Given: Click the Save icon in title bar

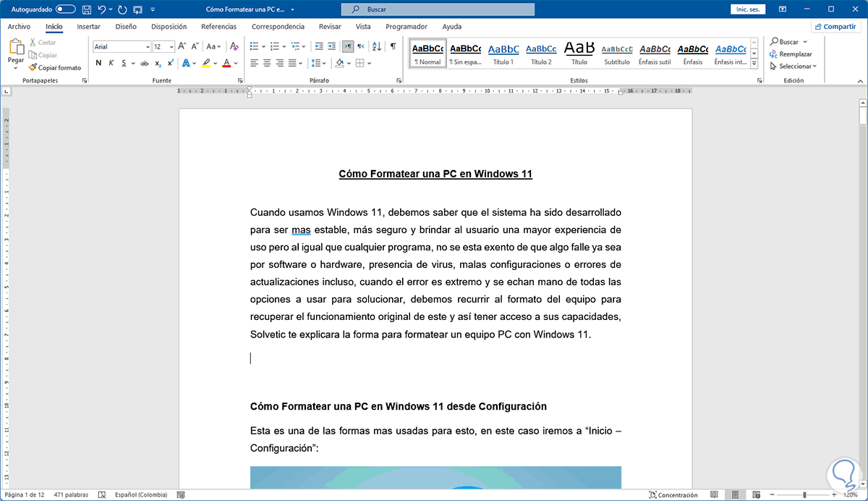Looking at the screenshot, I should [x=87, y=10].
